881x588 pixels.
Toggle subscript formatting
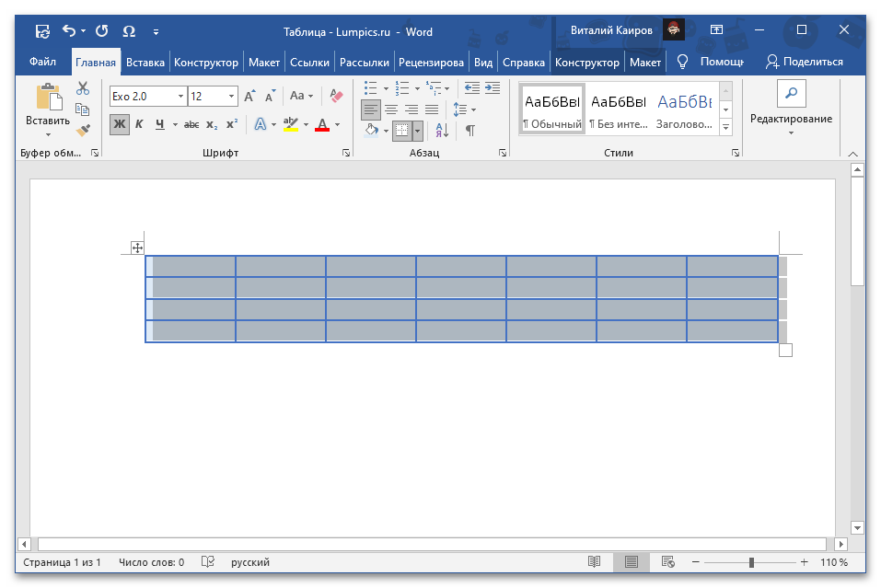(x=212, y=124)
